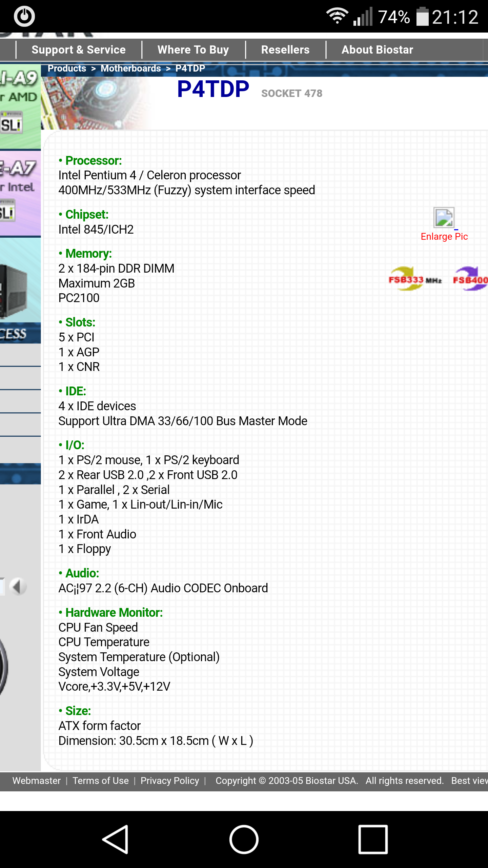This screenshot has width=488, height=868.
Task: Click the '1 x CNR' line
Action: (x=79, y=367)
